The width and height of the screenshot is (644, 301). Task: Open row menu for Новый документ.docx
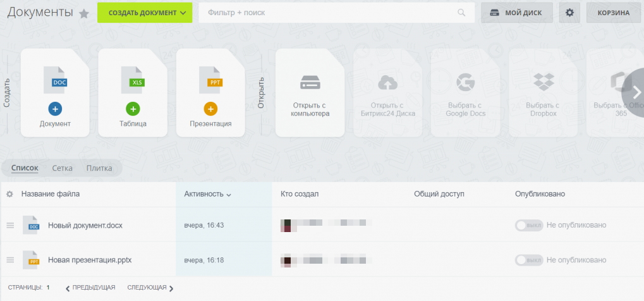coord(10,225)
